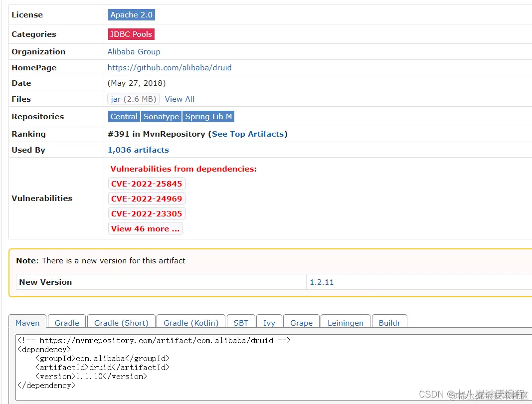Click the JDBC Pools category badge

pyautogui.click(x=131, y=34)
